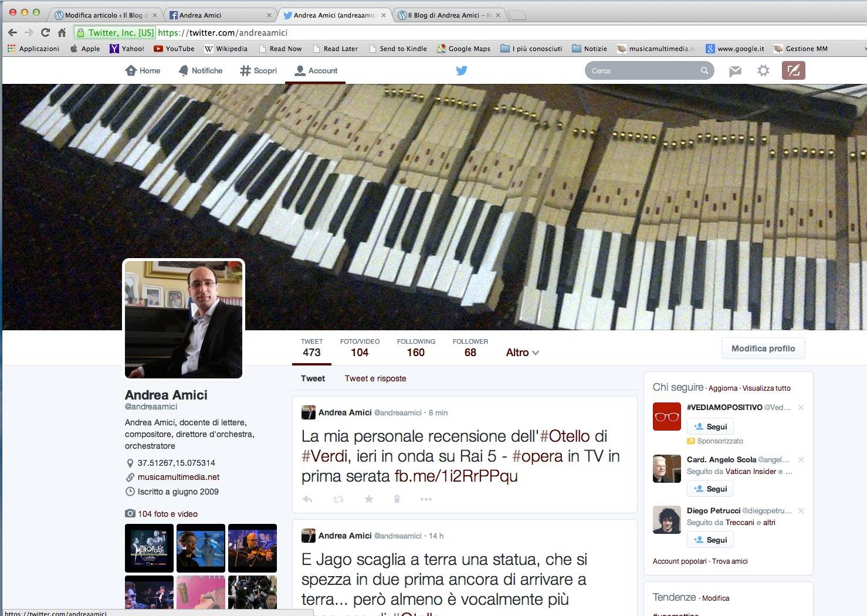This screenshot has height=616, width=867.
Task: Open Yahoo! bookmark
Action: point(127,49)
